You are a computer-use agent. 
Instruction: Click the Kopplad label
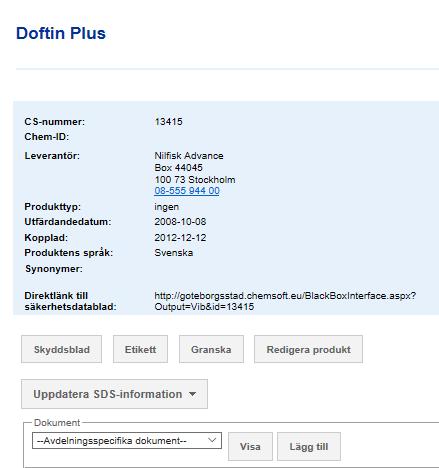coord(46,238)
